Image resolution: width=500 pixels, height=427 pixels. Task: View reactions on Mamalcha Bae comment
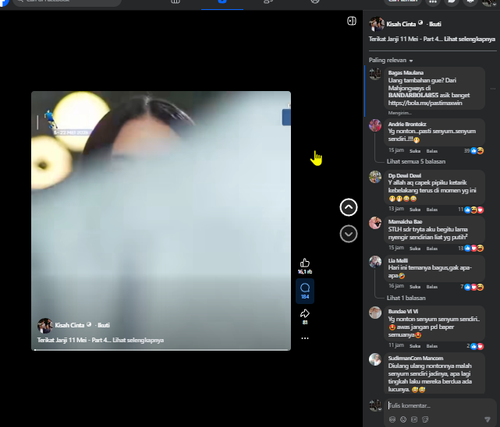471,248
